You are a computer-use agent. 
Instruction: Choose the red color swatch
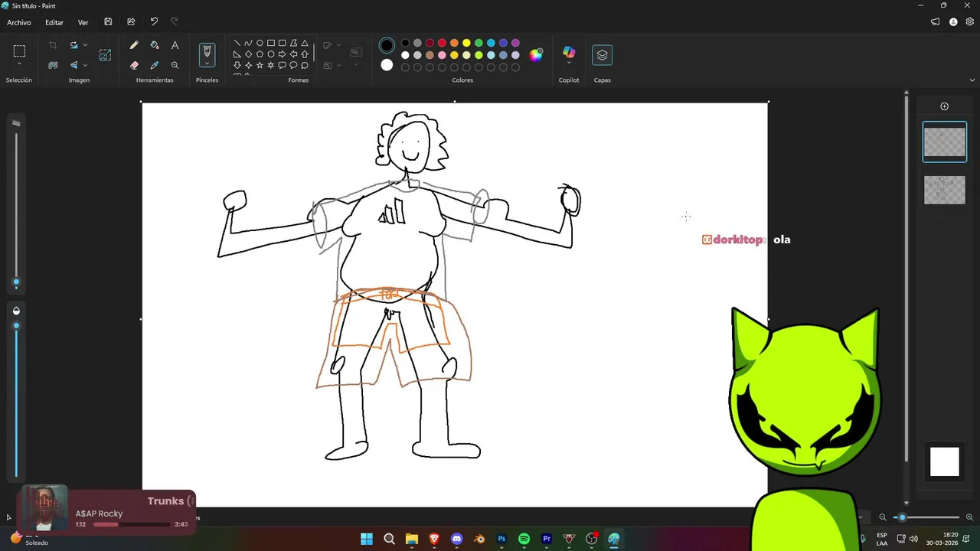(442, 43)
